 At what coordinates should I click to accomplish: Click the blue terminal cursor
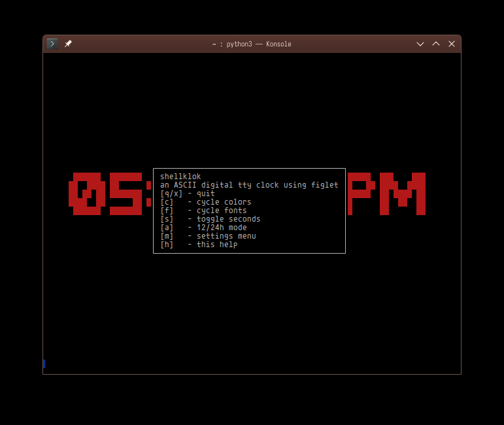(44, 364)
